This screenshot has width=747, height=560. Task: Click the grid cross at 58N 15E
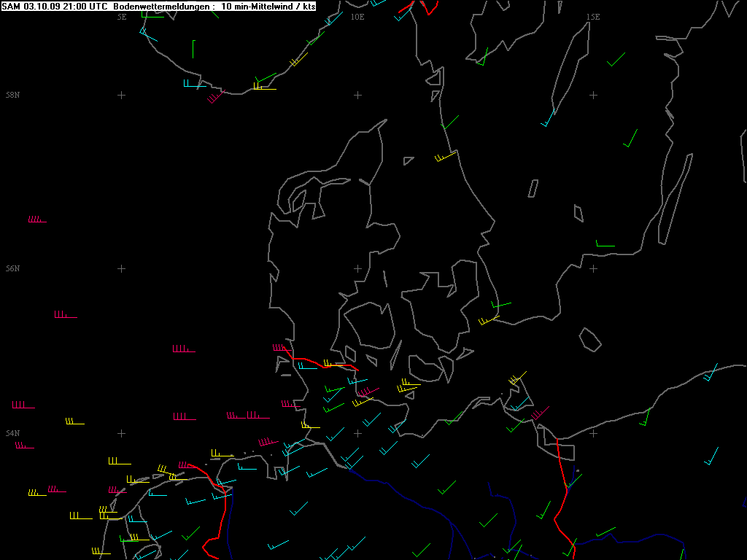(x=593, y=95)
